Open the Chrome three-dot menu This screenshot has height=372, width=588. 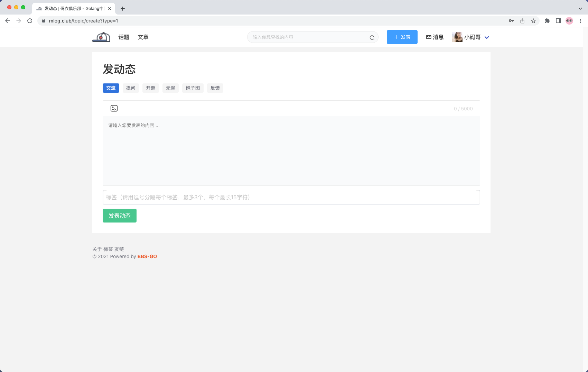click(x=580, y=21)
